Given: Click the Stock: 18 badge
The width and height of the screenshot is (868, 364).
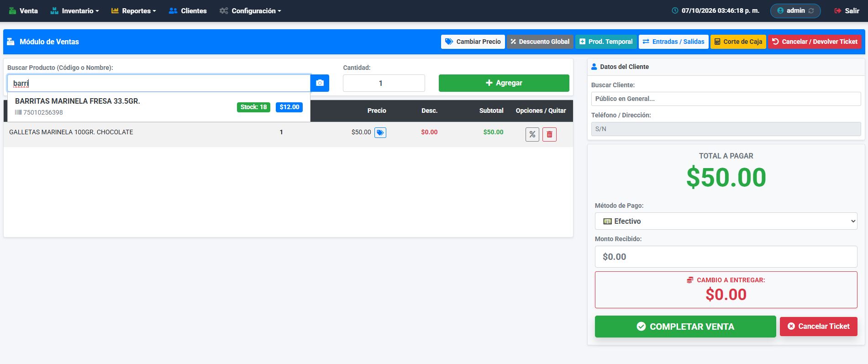Looking at the screenshot, I should coord(253,107).
